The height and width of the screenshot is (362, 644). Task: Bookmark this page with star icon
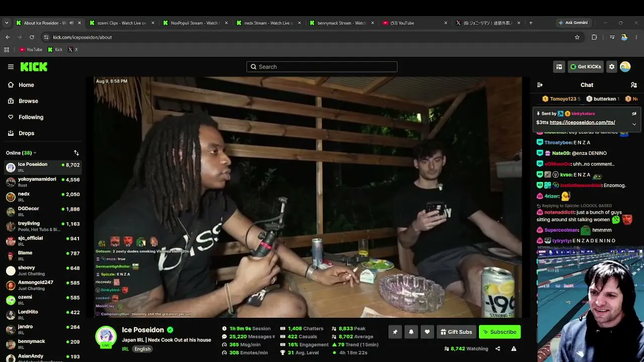[577, 37]
